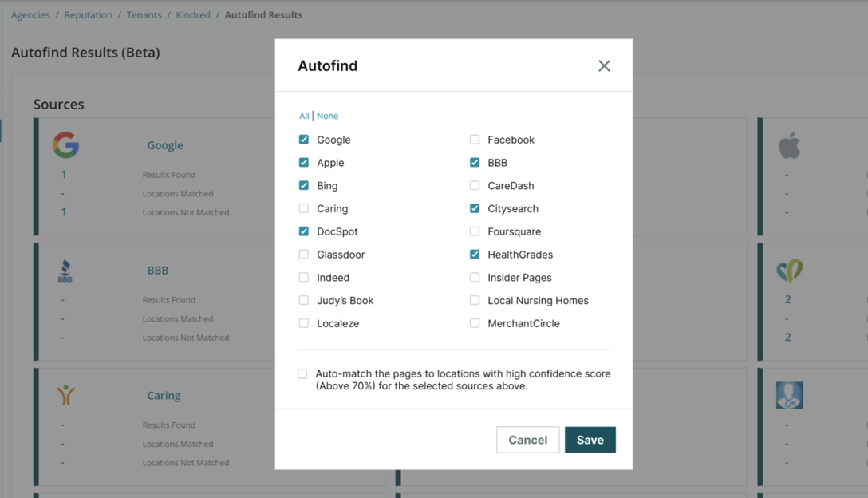Cancel the Autofind dialog

coord(527,439)
